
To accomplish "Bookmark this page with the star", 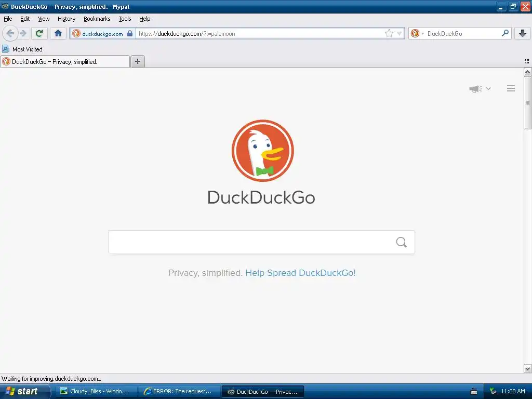I will [389, 33].
